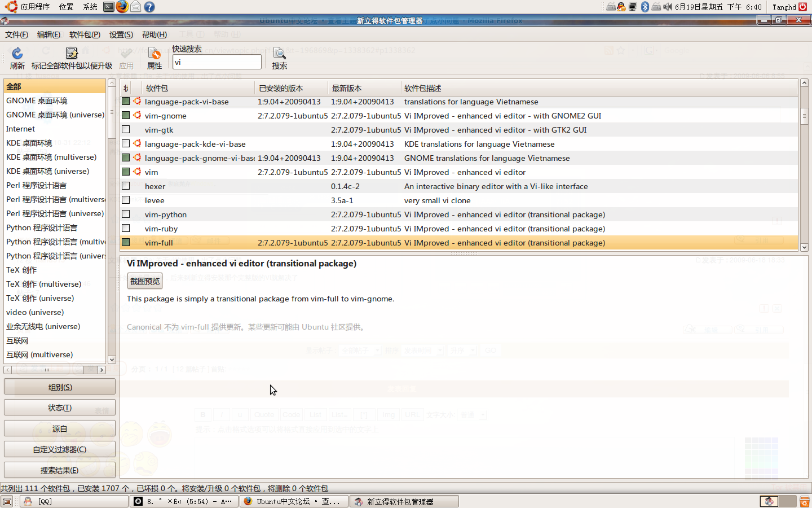
Task: Sort by 最新版本 column header
Action: pos(364,88)
